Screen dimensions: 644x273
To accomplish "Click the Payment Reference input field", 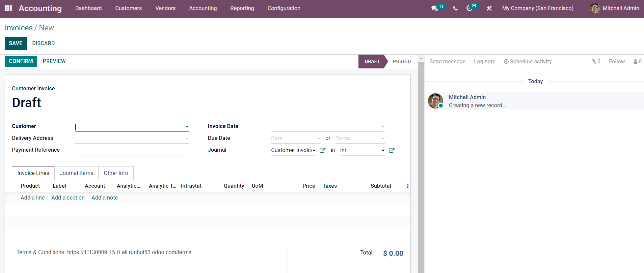I will pos(132,150).
